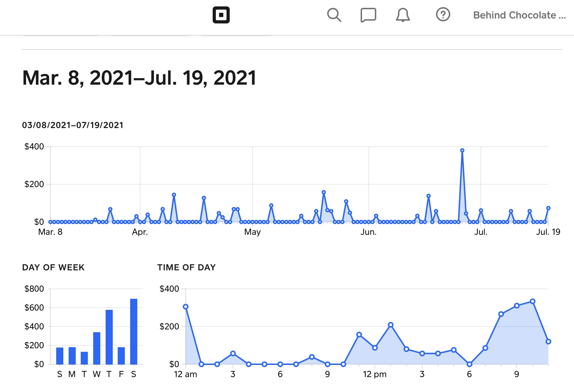This screenshot has width=574, height=392.
Task: Click the Mar. 8 axis label
Action: [x=50, y=232]
